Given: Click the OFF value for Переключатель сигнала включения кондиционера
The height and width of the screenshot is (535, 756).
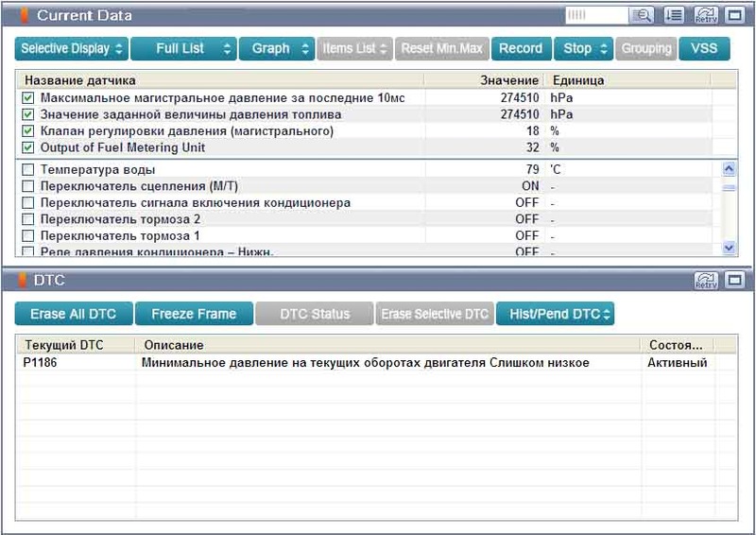Looking at the screenshot, I should (x=527, y=202).
